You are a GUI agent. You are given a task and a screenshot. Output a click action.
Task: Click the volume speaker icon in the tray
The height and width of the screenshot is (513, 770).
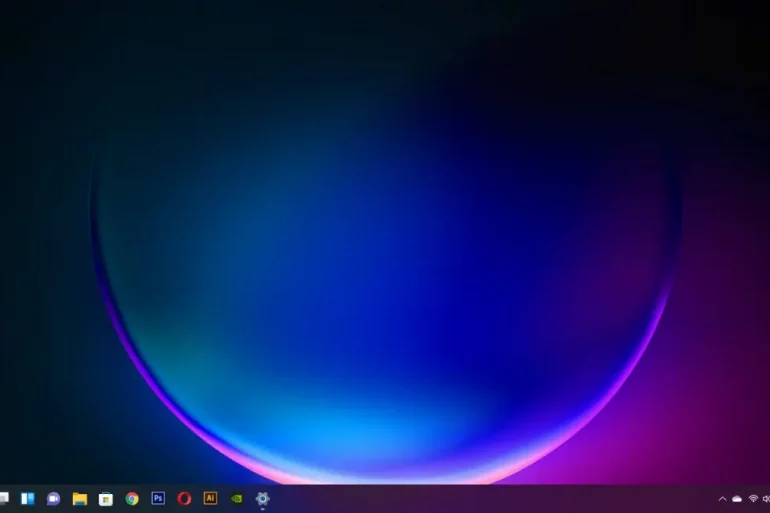point(765,498)
